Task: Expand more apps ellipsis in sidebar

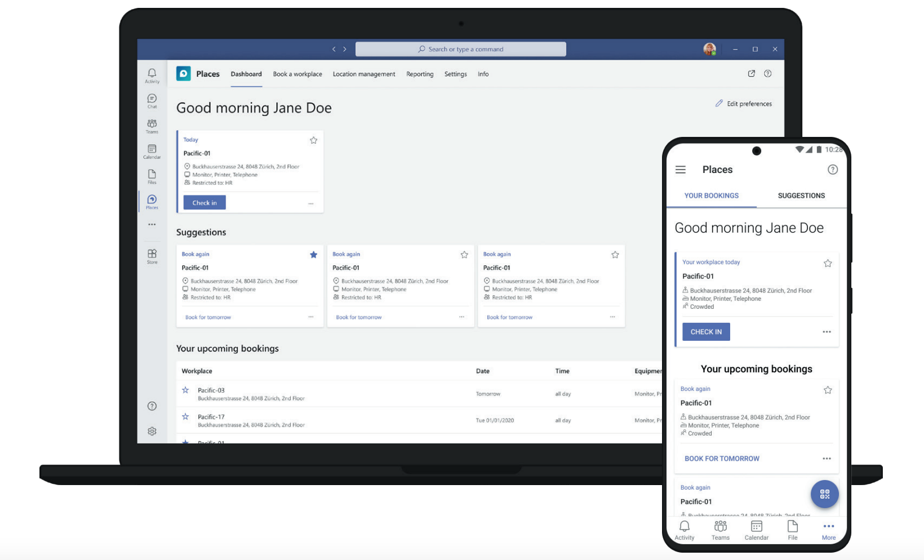Action: [x=152, y=224]
